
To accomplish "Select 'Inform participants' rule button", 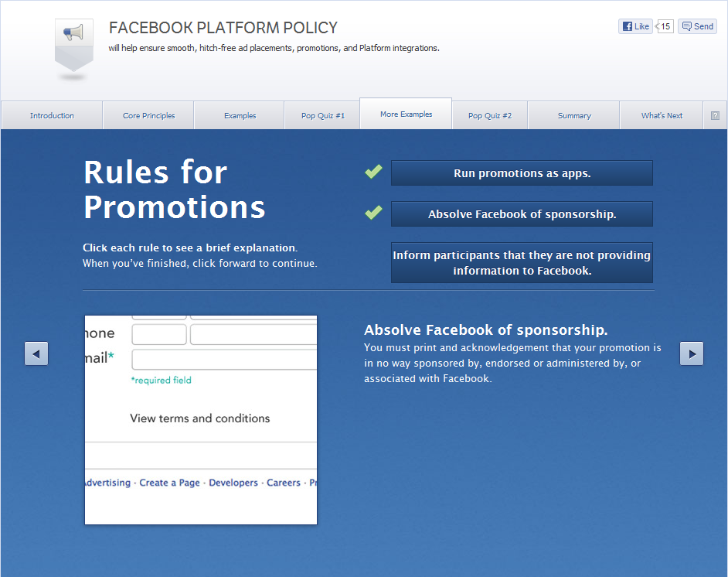I will click(x=522, y=262).
